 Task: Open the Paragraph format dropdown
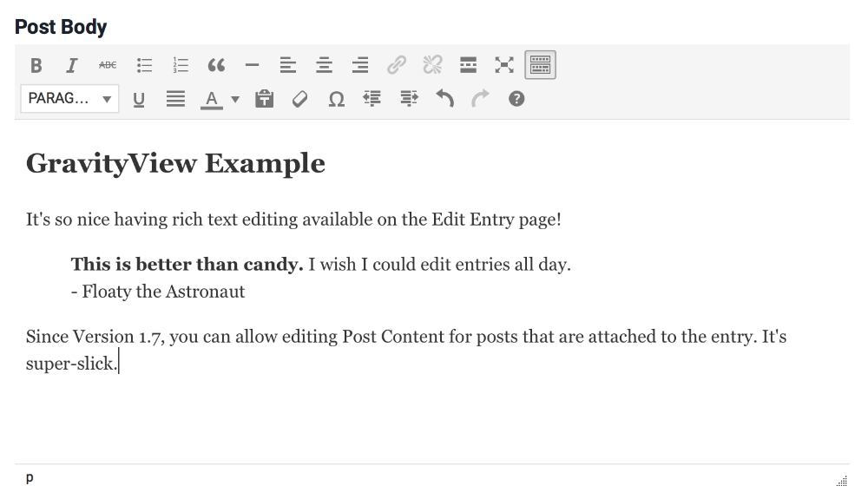pos(69,99)
